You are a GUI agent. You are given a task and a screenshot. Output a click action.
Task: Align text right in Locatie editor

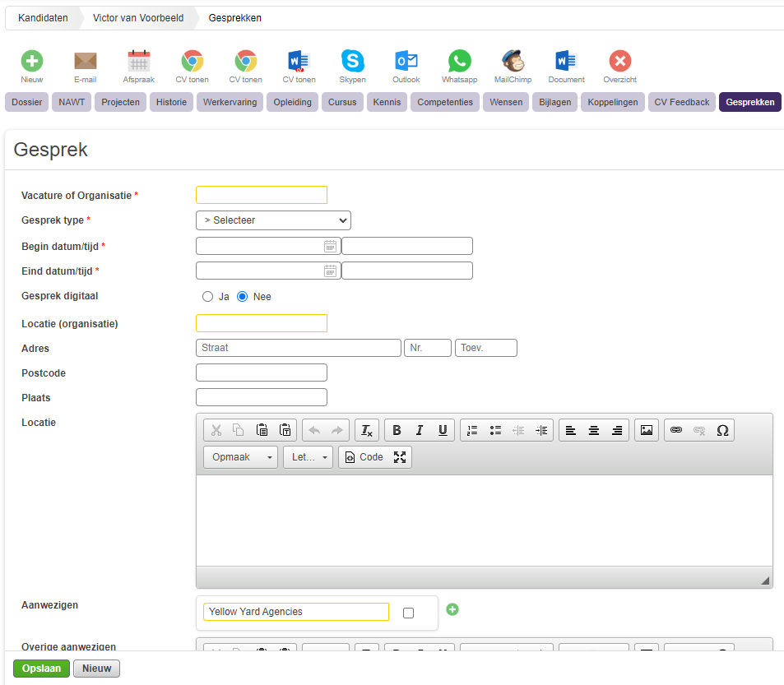click(617, 430)
